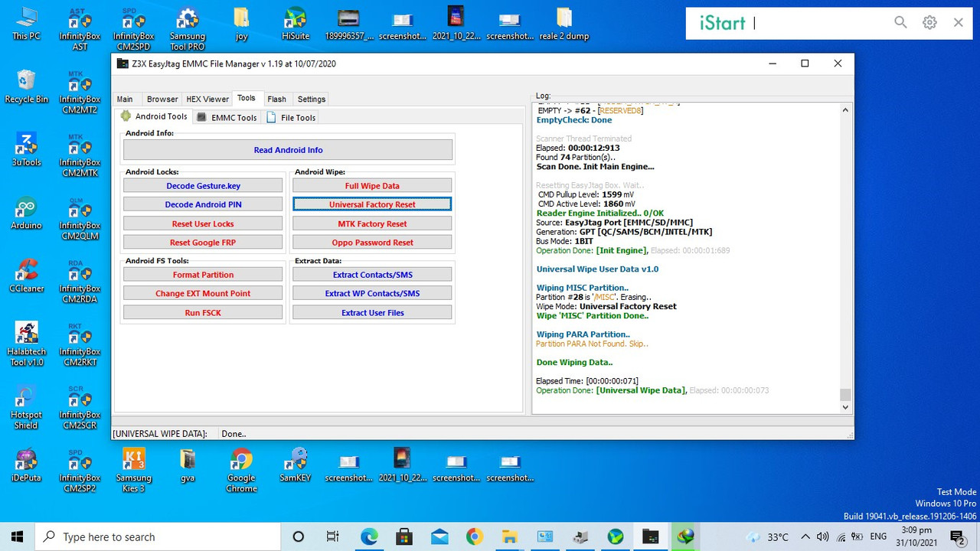The height and width of the screenshot is (551, 980).
Task: Open This PC from desktop
Action: pyautogui.click(x=26, y=24)
